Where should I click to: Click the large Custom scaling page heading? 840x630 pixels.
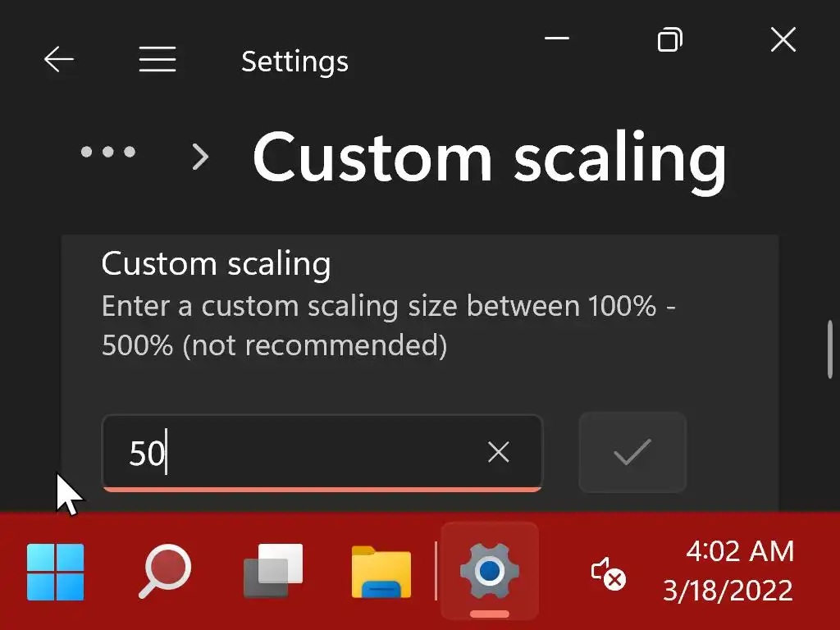point(489,156)
